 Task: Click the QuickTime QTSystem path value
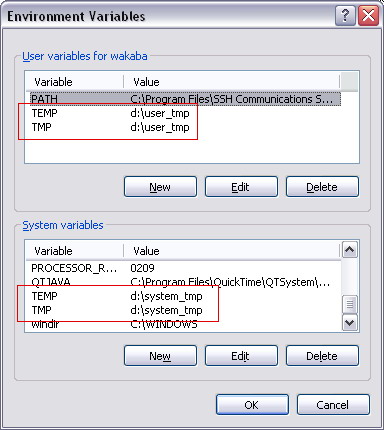tap(230, 282)
